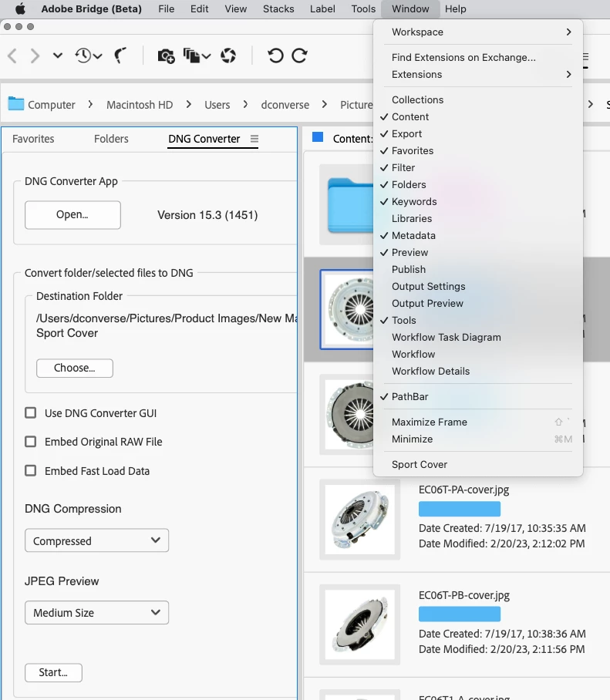Click blue label bar of EC06T-PB-cover.jpg
Image resolution: width=610 pixels, height=700 pixels.
(460, 614)
